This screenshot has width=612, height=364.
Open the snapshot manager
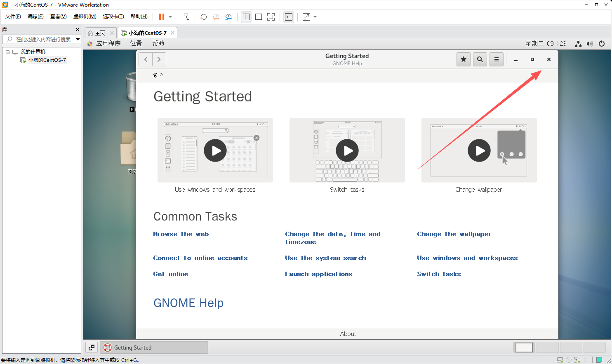tap(228, 17)
